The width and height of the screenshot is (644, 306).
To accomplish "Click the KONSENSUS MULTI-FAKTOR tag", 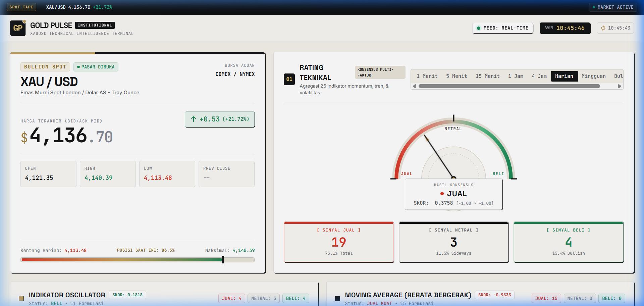I will (x=380, y=72).
